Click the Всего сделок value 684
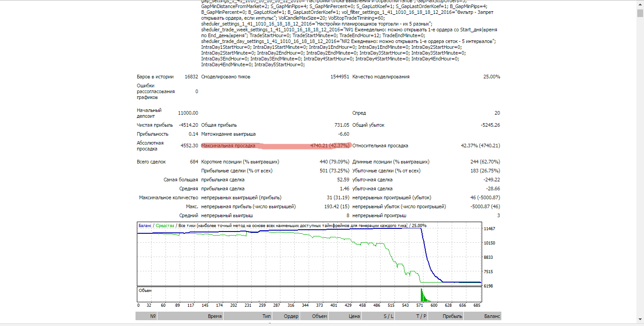 point(194,162)
